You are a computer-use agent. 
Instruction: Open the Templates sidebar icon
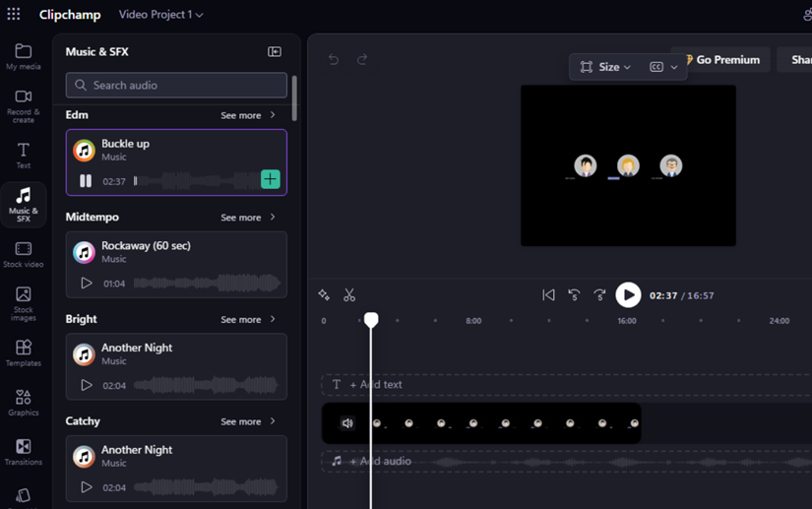coord(24,353)
